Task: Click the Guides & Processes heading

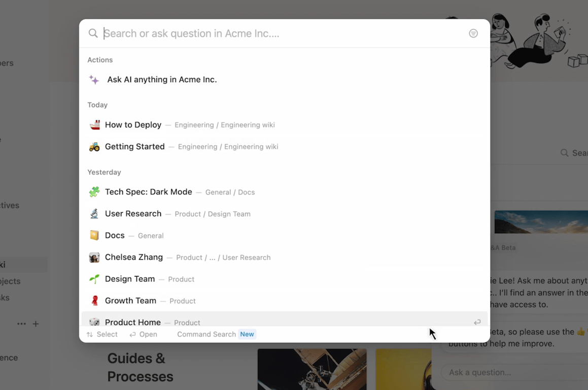Action: coord(140,368)
